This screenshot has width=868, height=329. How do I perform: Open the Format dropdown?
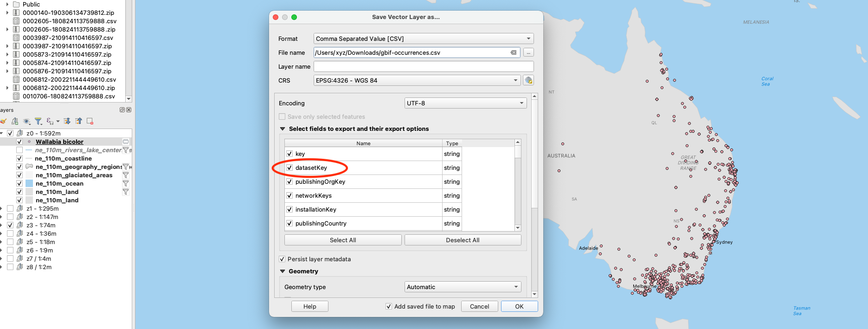pos(424,39)
